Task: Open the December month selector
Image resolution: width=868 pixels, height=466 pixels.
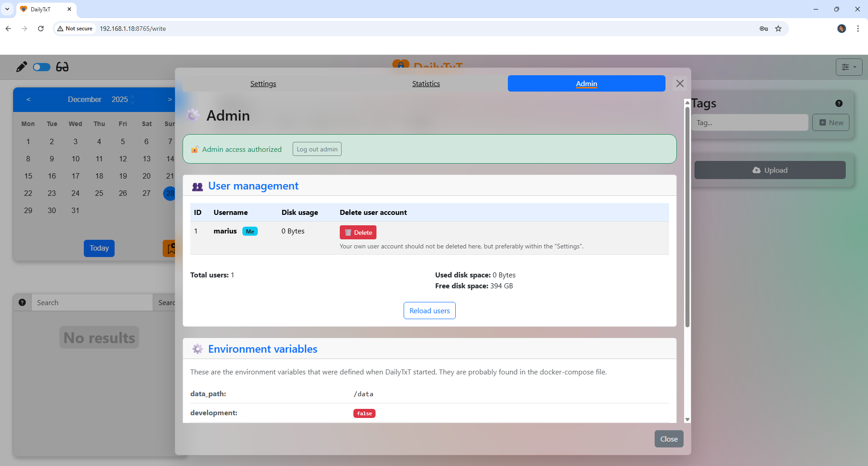Action: tap(85, 99)
